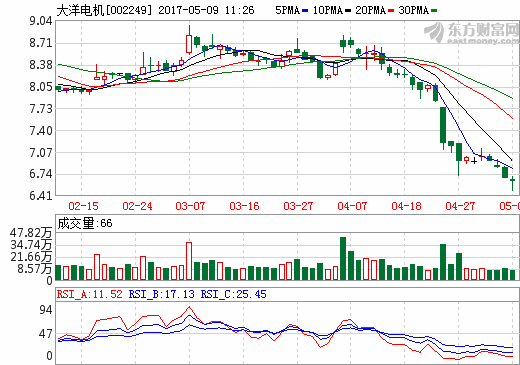The height and width of the screenshot is (365, 520).
Task: Click the 8.38 price axis label
Action: point(41,65)
